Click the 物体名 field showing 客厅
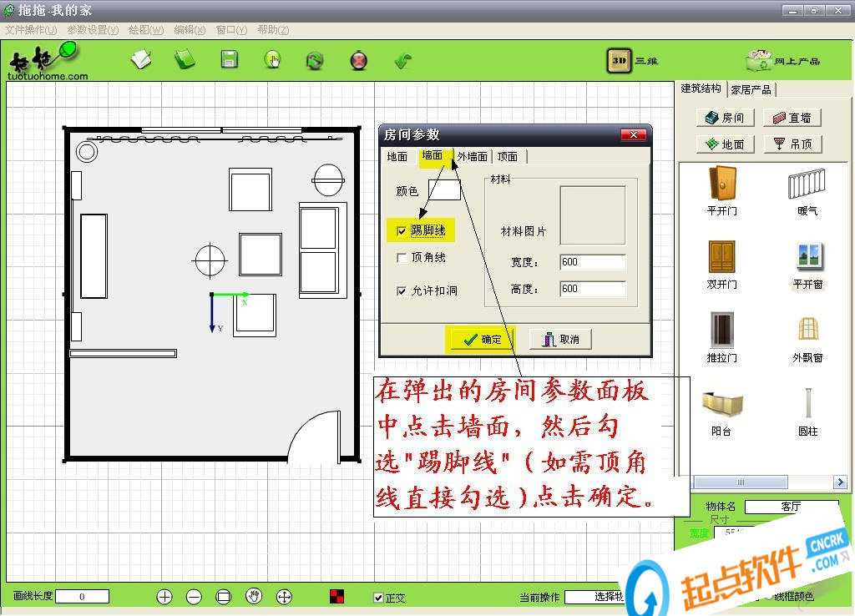855x616 pixels. (x=792, y=507)
